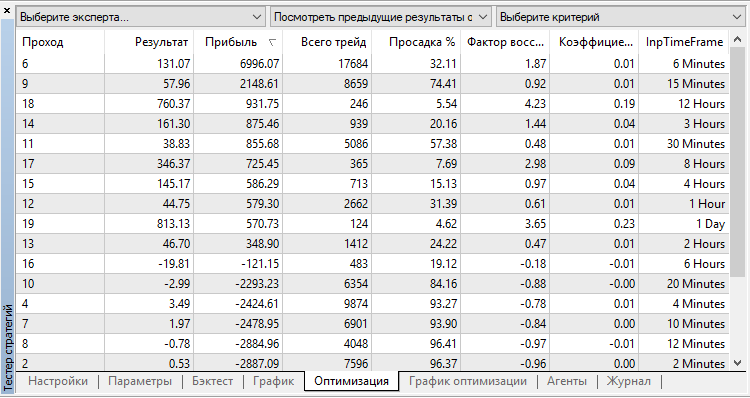Click the sort arrow in Прибыль header

(272, 43)
